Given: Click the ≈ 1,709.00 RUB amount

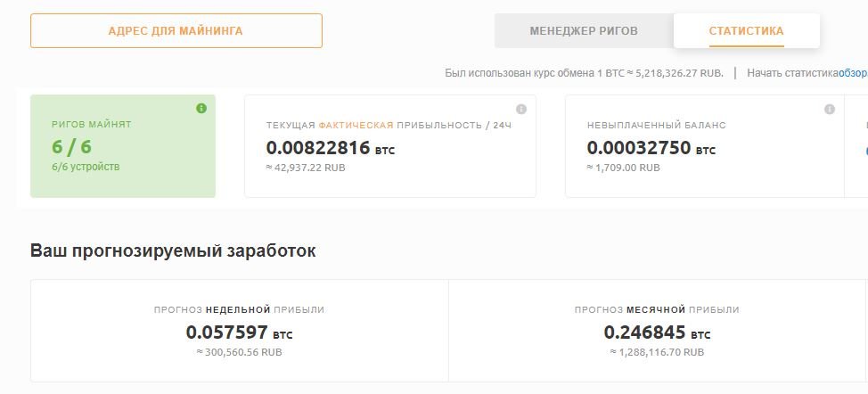Looking at the screenshot, I should [623, 168].
